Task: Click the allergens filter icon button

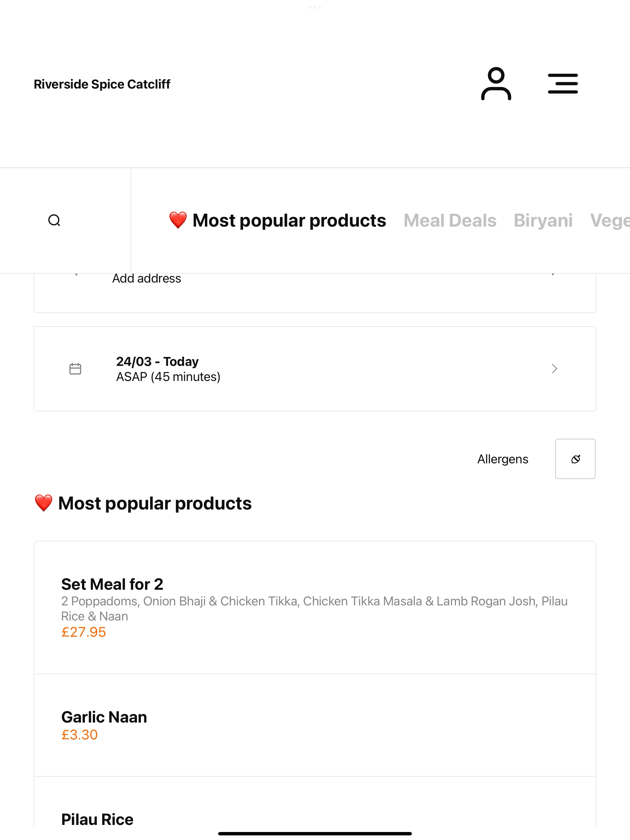Action: click(575, 459)
